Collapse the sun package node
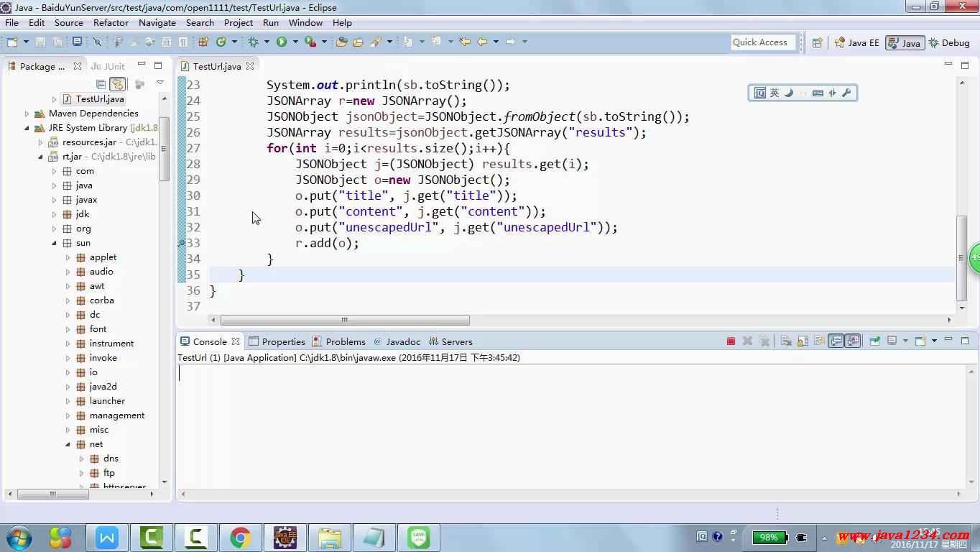The image size is (980, 552). [54, 243]
